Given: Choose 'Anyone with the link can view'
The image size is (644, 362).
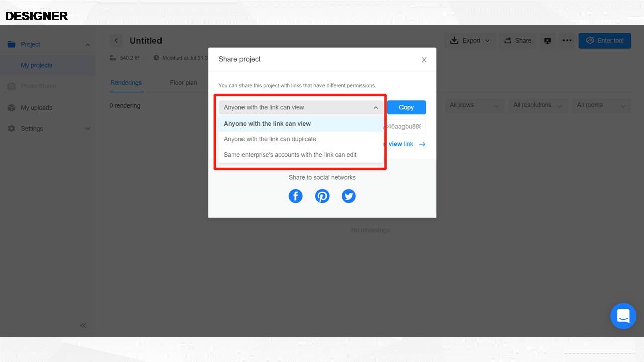Looking at the screenshot, I should point(301,124).
